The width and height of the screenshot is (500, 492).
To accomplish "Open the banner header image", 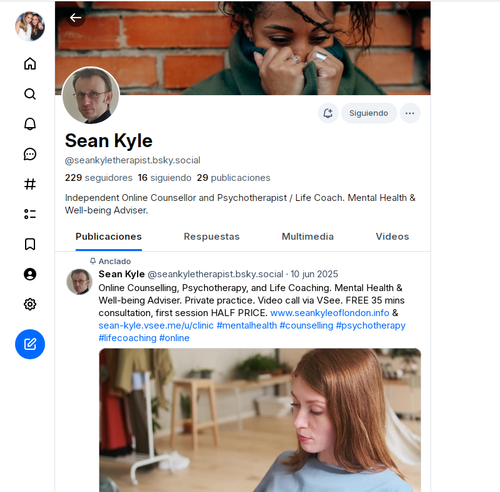I will click(243, 48).
